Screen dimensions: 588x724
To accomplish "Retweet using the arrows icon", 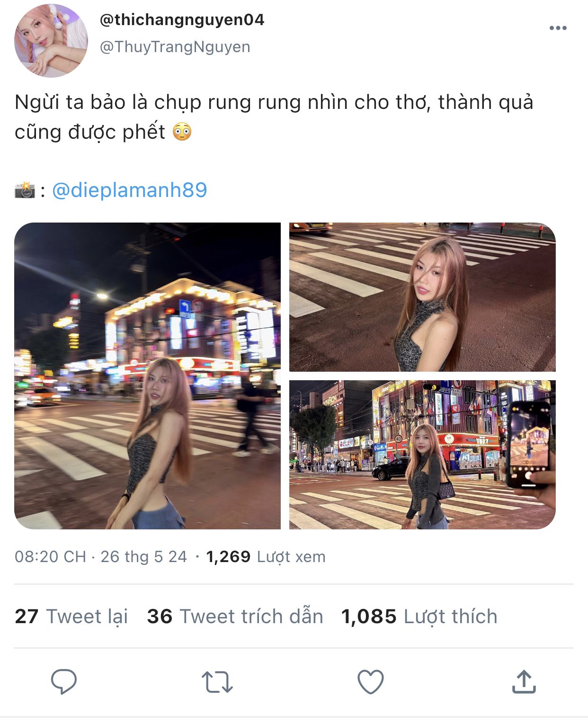I will click(x=217, y=682).
